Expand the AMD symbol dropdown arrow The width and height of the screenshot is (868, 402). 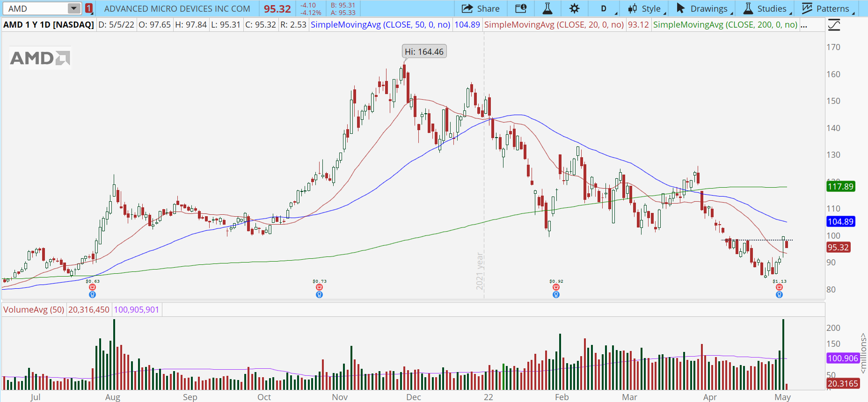[x=74, y=8]
